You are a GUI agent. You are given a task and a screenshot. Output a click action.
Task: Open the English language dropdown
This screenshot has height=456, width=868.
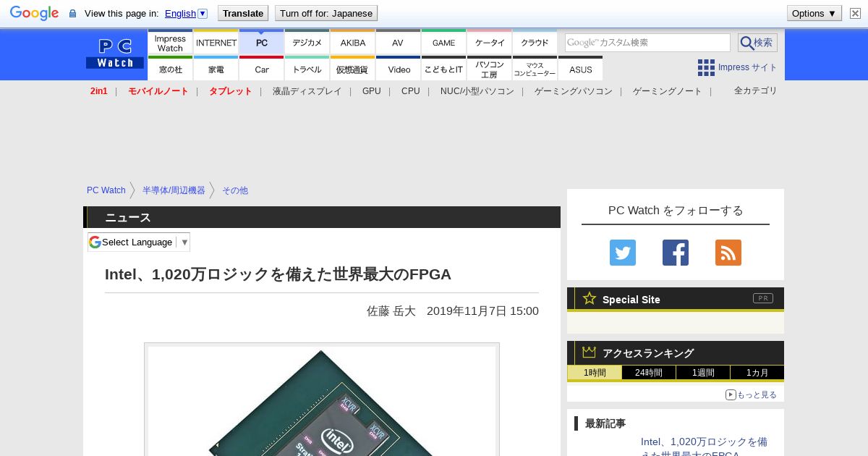pyautogui.click(x=186, y=13)
